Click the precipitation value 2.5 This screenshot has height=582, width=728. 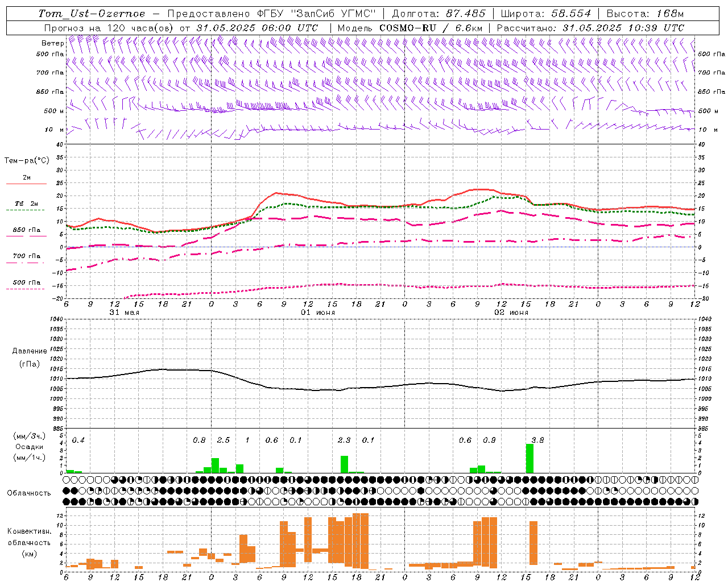[x=224, y=440]
